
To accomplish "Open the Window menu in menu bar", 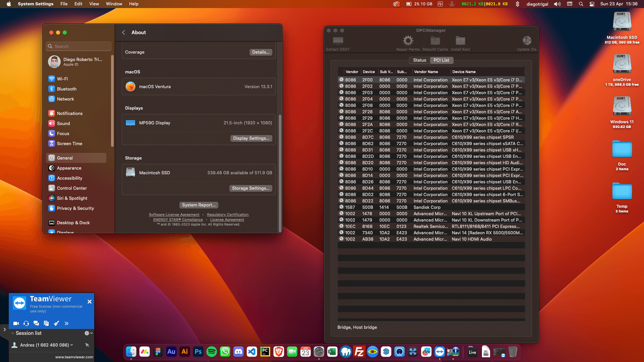I will pos(114,4).
